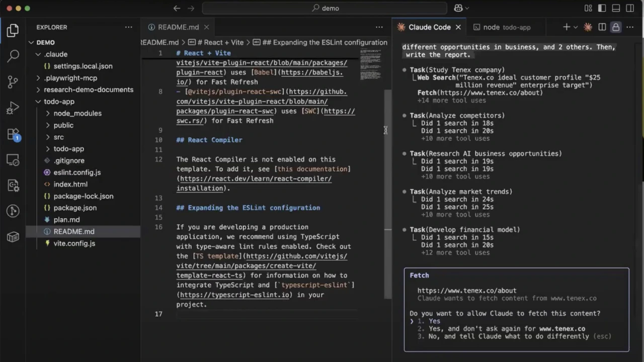Open the Source Control view
The width and height of the screenshot is (644, 362).
(13, 81)
